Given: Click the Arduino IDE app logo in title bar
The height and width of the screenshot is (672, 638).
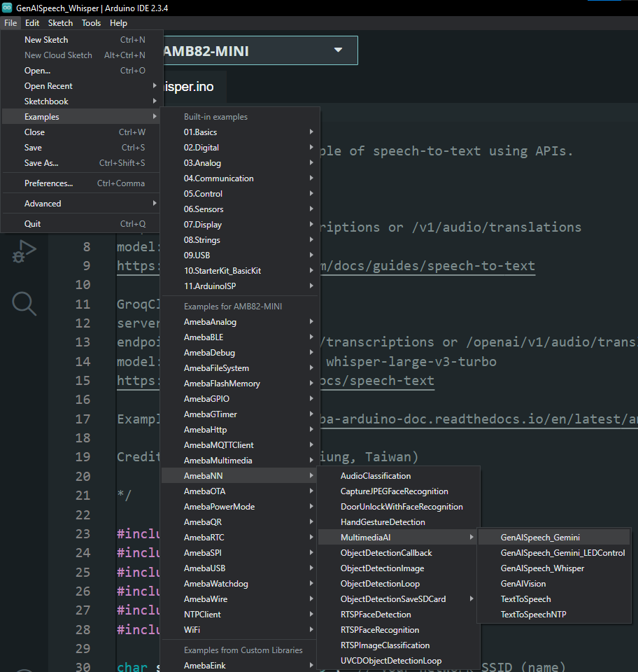Looking at the screenshot, I should (7, 8).
